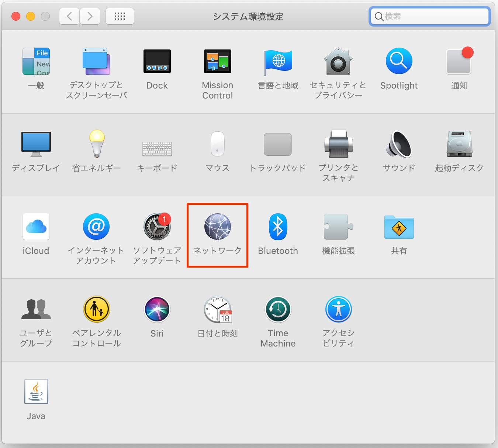Show all preferences grid button
This screenshot has height=448, width=498.
coord(120,16)
